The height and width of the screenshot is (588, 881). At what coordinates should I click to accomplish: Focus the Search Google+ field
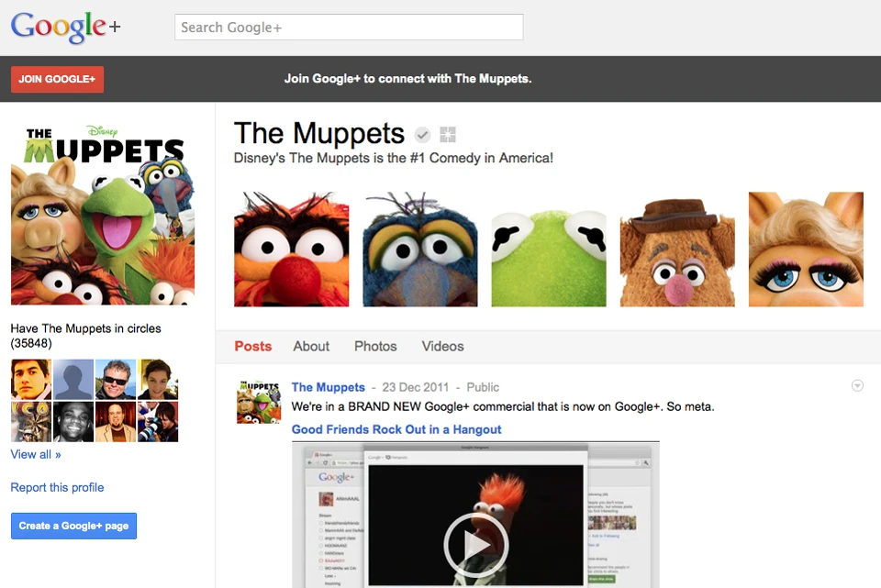point(349,27)
